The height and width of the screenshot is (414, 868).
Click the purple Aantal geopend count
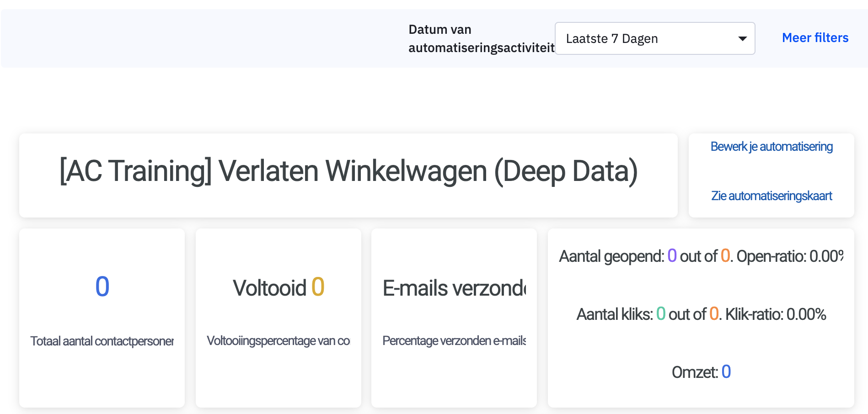[x=672, y=255]
